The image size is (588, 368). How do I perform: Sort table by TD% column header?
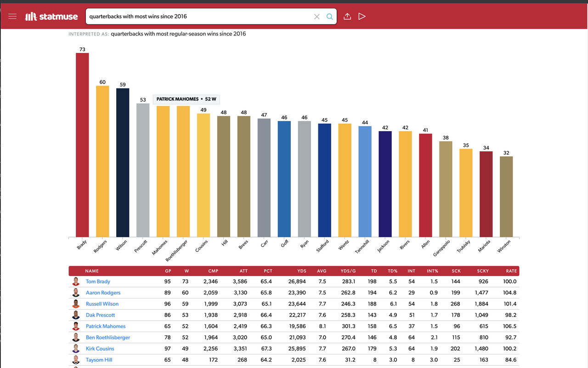pyautogui.click(x=392, y=271)
